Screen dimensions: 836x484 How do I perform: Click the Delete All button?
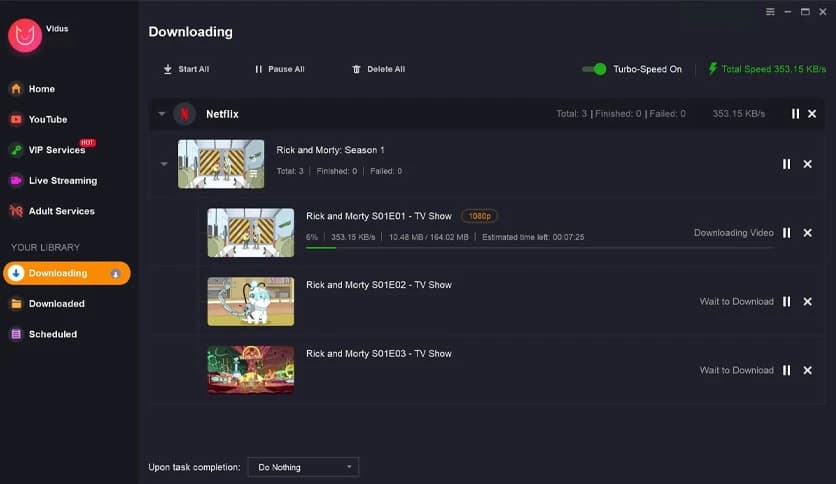(379, 69)
